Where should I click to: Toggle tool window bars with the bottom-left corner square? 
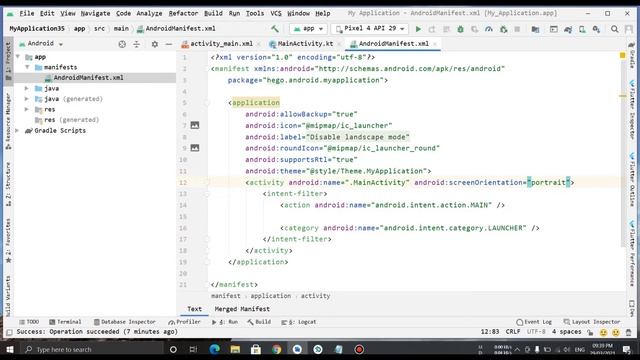point(9,332)
